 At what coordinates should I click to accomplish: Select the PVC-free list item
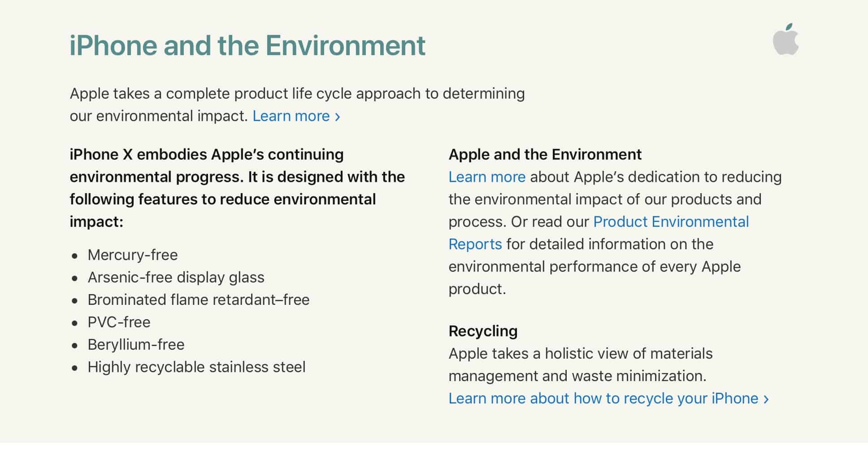(x=119, y=322)
